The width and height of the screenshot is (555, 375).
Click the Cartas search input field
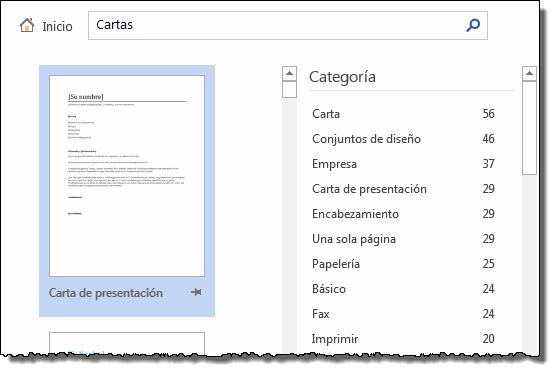288,25
